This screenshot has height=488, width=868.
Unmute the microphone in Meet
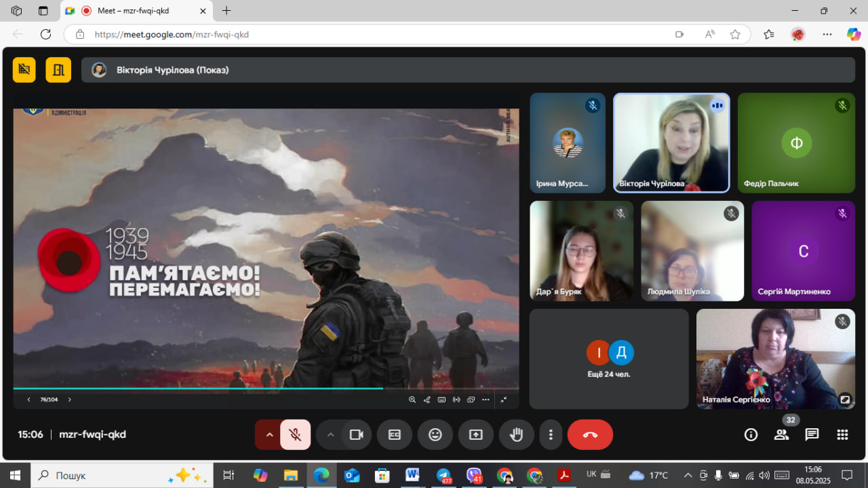click(x=295, y=434)
